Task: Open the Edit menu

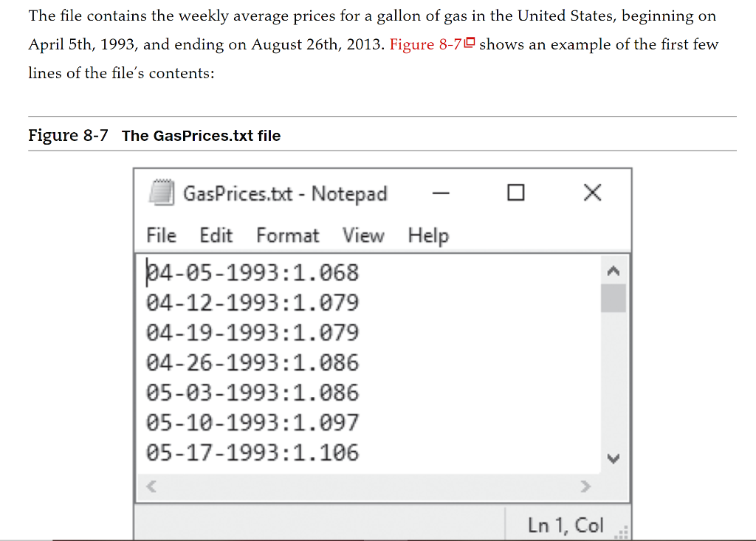Action: pos(215,235)
